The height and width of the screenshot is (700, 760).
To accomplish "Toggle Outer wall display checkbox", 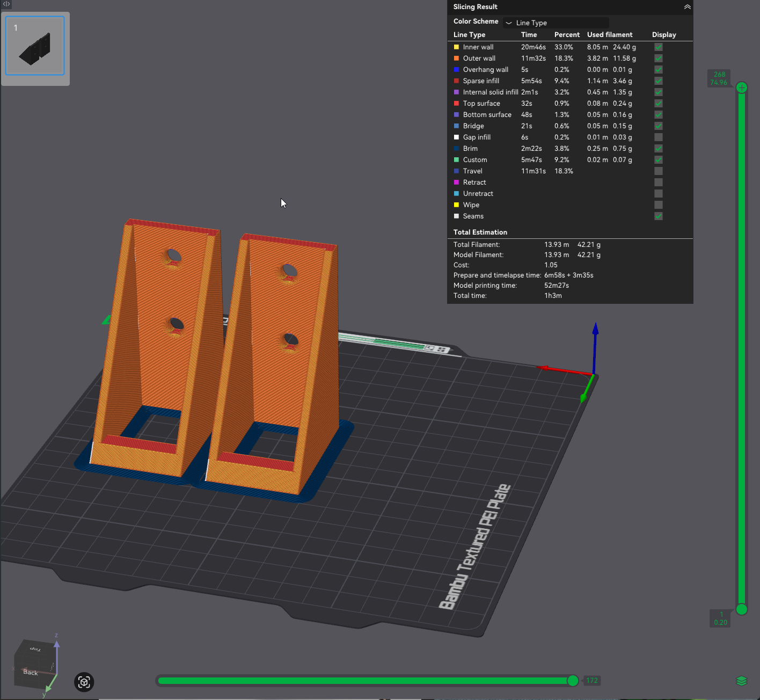I will click(x=659, y=59).
